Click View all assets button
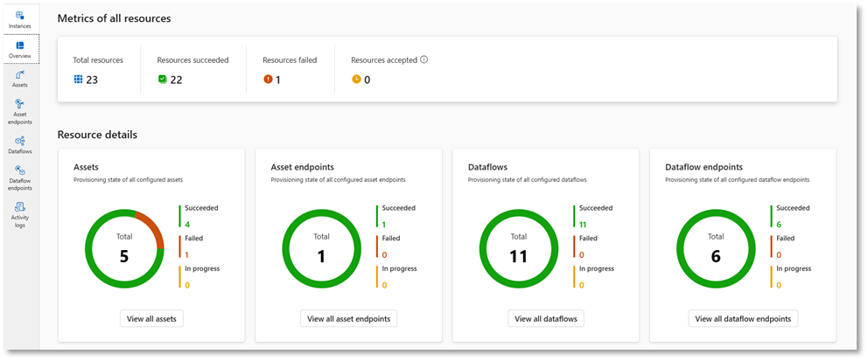This screenshot has height=361, width=868. click(x=151, y=318)
